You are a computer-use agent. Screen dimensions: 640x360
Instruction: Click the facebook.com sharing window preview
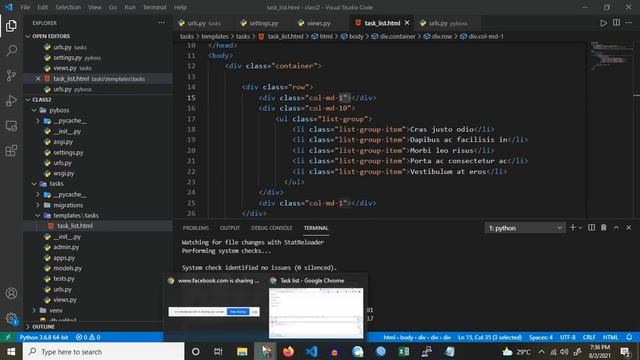pyautogui.click(x=214, y=312)
